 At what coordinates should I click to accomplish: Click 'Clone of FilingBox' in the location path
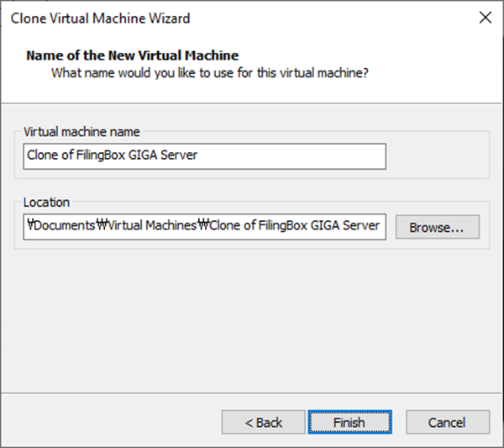pos(260,226)
